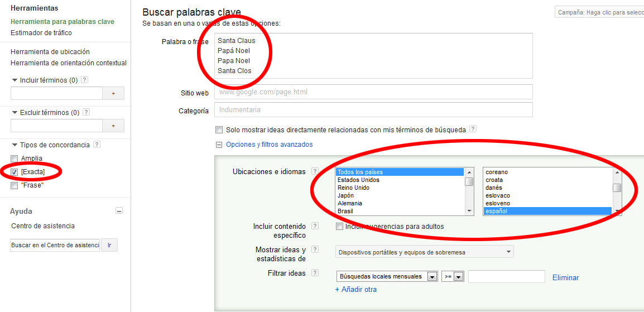The width and height of the screenshot is (644, 312).
Task: Collapse the Incluir términos section
Action: 15,80
